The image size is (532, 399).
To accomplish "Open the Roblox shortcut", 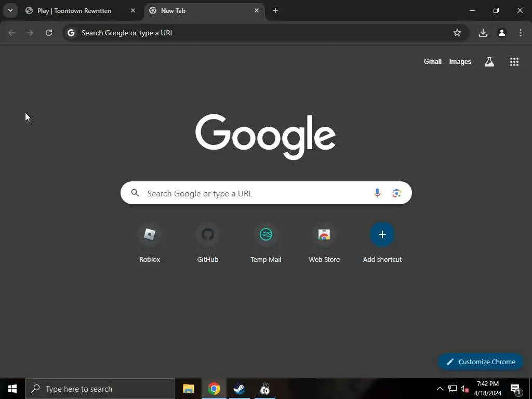I will 150,243.
